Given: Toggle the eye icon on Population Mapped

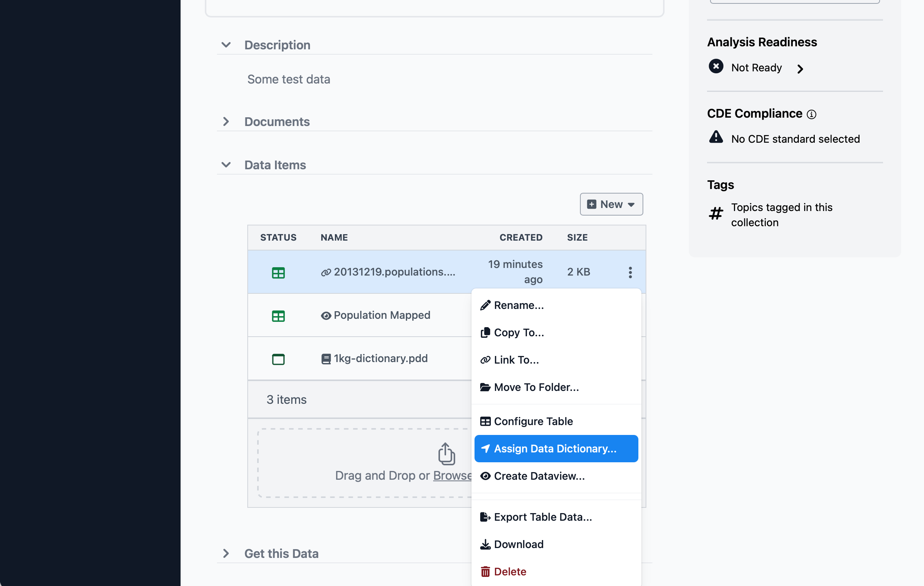Looking at the screenshot, I should 326,315.
